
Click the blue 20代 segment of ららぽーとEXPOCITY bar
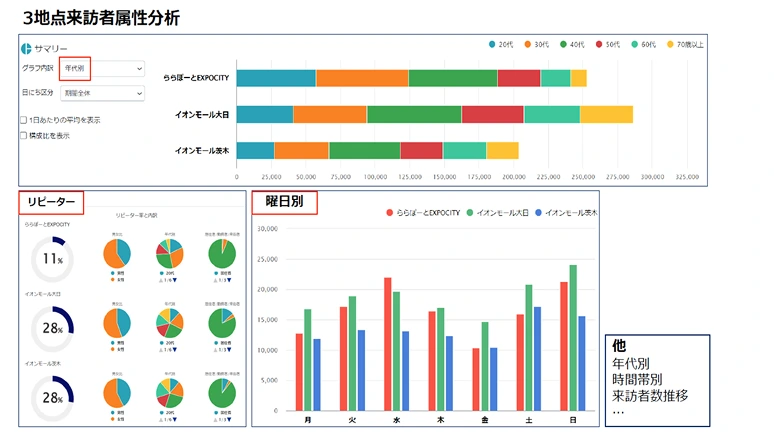tap(276, 78)
